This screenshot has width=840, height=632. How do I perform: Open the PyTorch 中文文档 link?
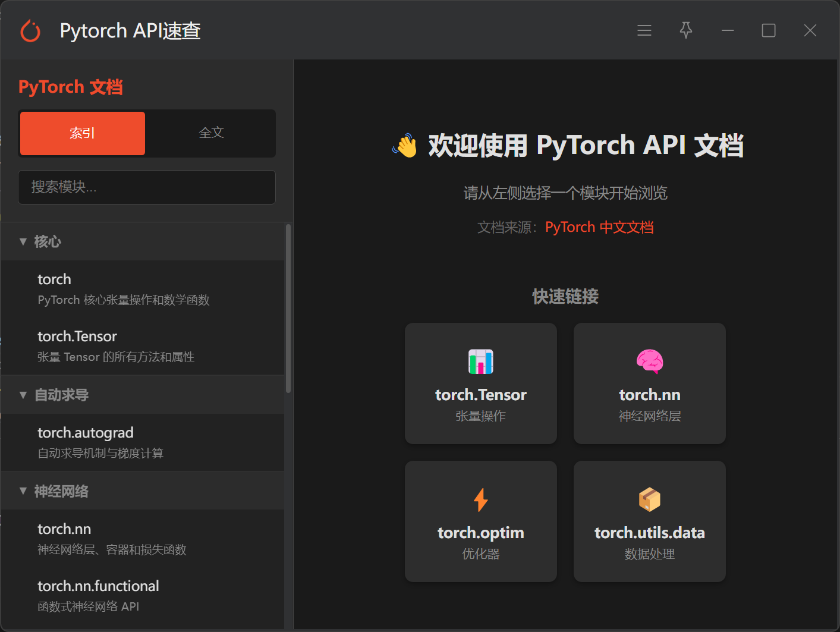(x=599, y=227)
